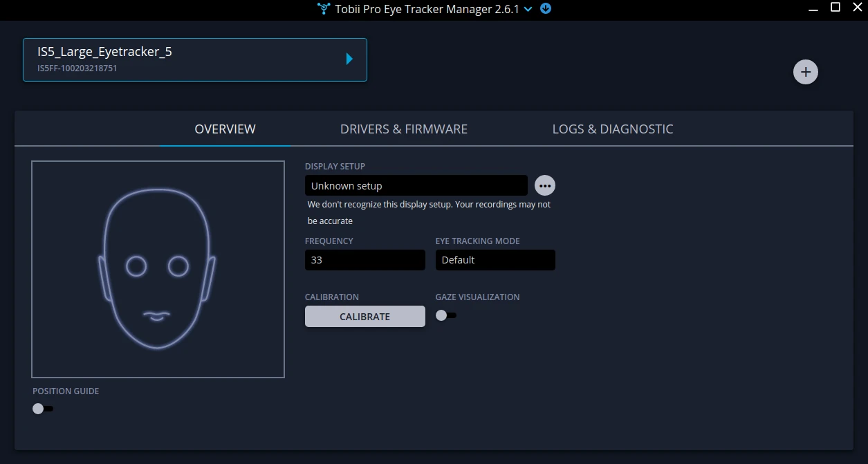Click the Tobii logo in the title bar
This screenshot has height=464, width=868.
coord(322,9)
